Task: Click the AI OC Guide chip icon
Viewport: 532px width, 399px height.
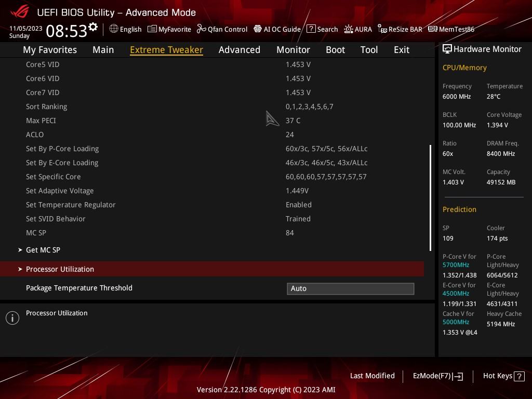Action: [258, 29]
